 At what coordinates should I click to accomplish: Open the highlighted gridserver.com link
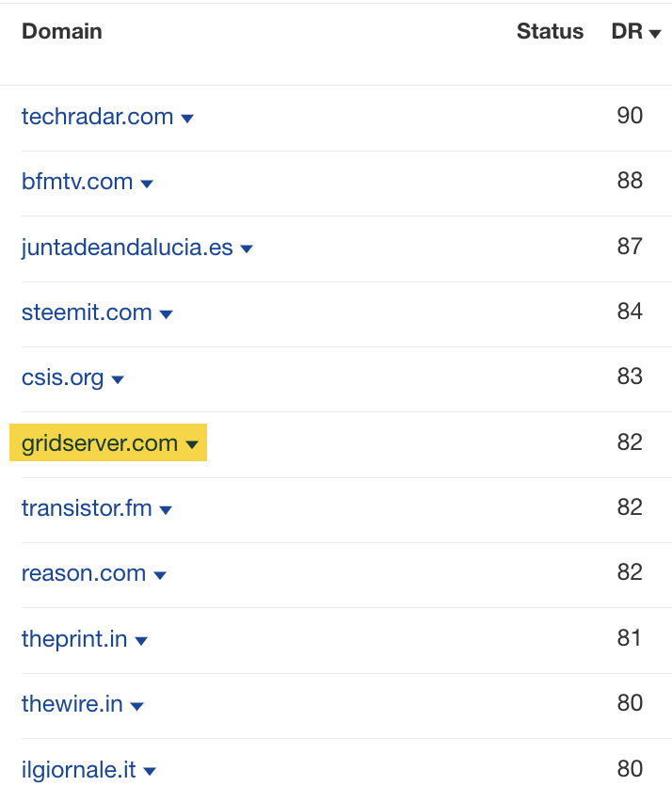(99, 442)
